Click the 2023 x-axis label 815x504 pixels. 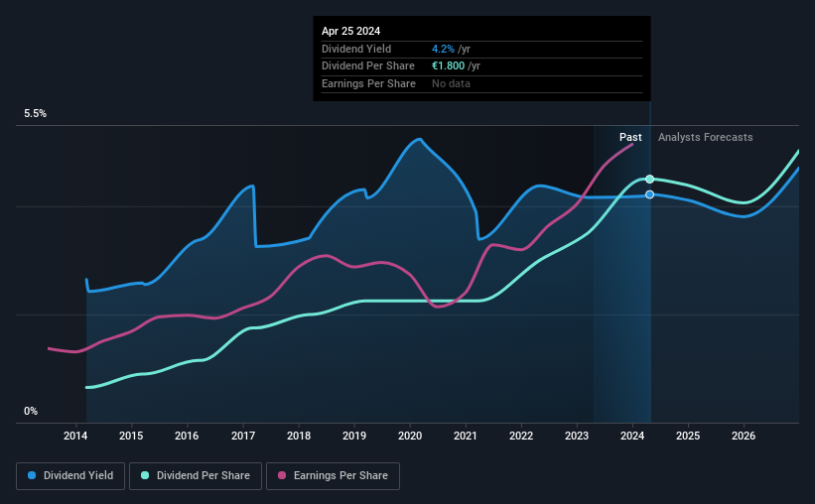577,436
